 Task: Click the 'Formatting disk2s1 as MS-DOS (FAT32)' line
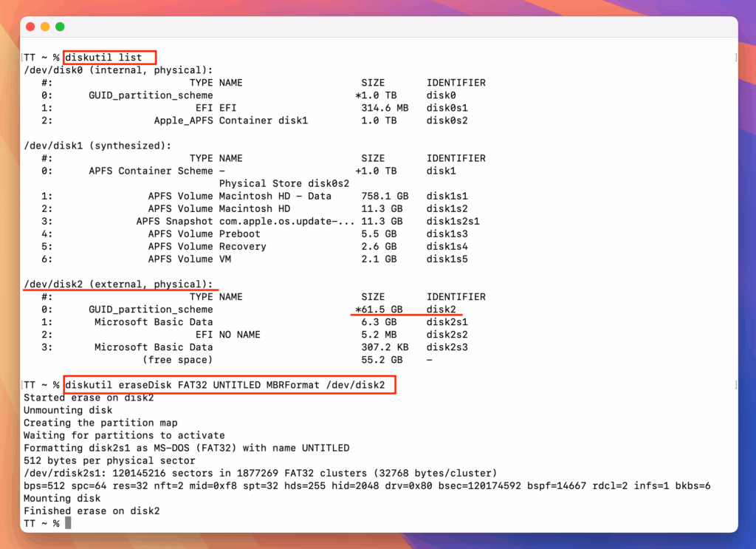coord(186,448)
